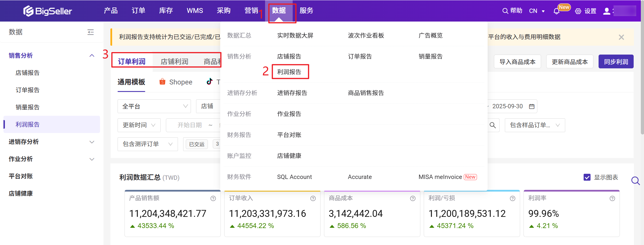
Task: Click the help icon on 利润/亏损 card
Action: (512, 198)
